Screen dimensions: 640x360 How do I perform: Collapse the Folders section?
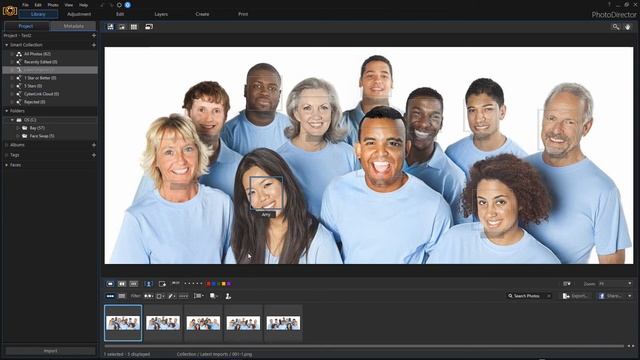pyautogui.click(x=7, y=111)
